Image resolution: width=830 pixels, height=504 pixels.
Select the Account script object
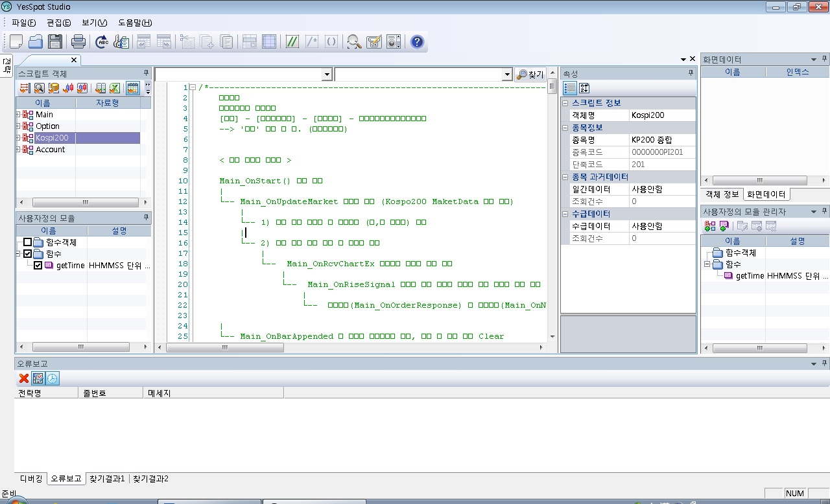click(x=50, y=150)
